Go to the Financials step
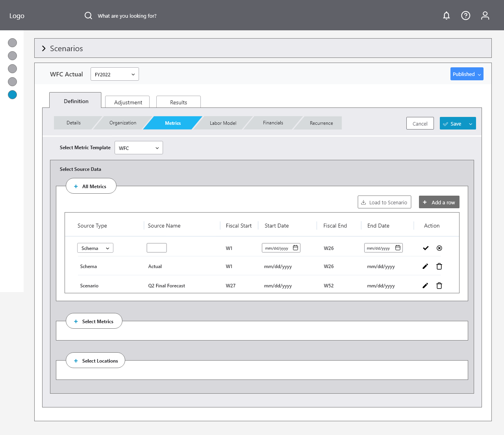 pyautogui.click(x=273, y=123)
